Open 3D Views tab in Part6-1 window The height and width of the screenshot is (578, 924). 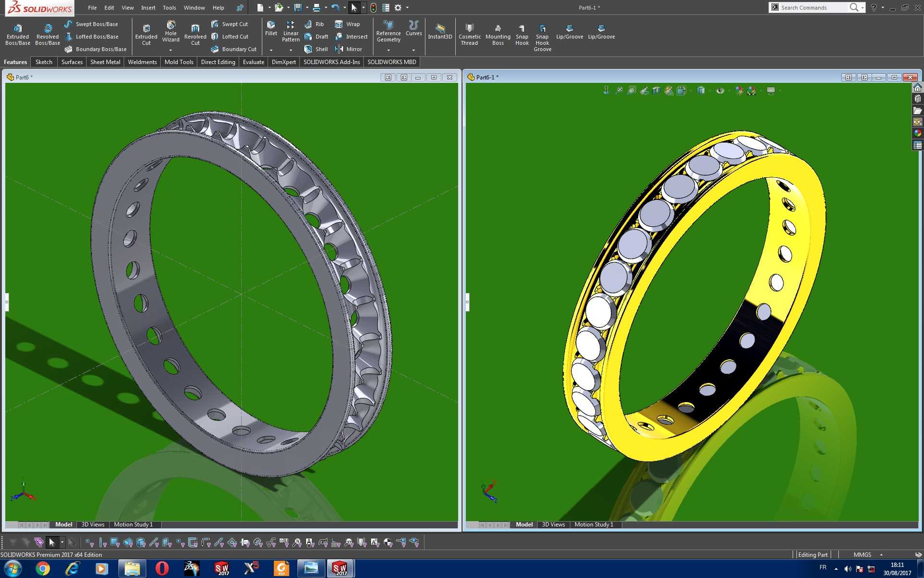pyautogui.click(x=553, y=525)
